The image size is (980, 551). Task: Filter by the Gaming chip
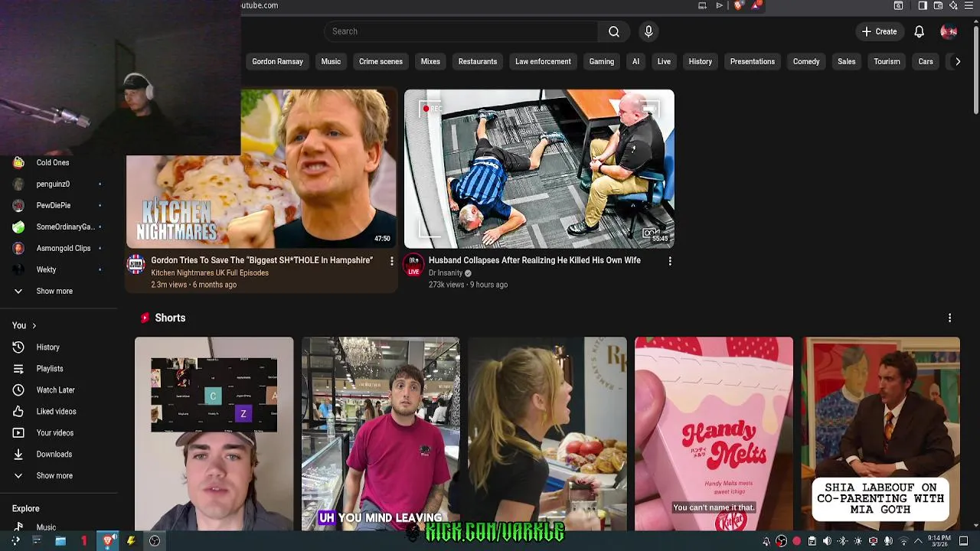point(602,62)
